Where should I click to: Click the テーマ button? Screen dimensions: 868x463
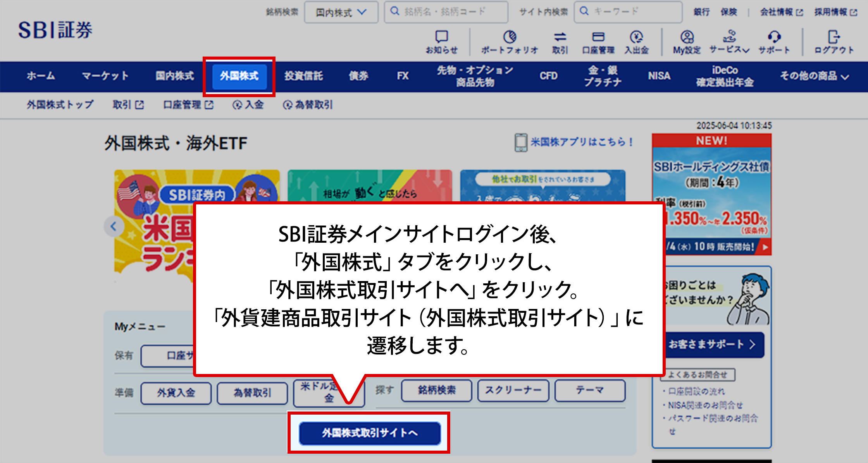click(590, 390)
